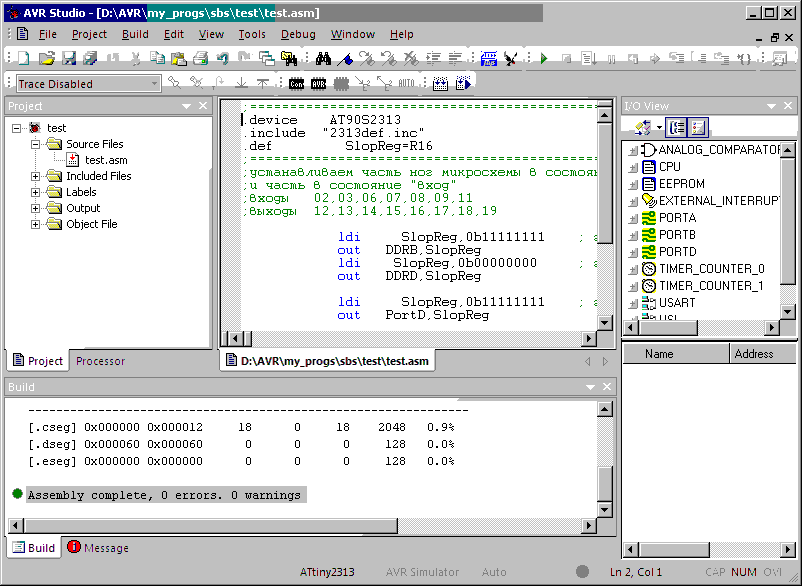802x586 pixels.
Task: Click the Assemble and Run icon
Action: point(510,58)
